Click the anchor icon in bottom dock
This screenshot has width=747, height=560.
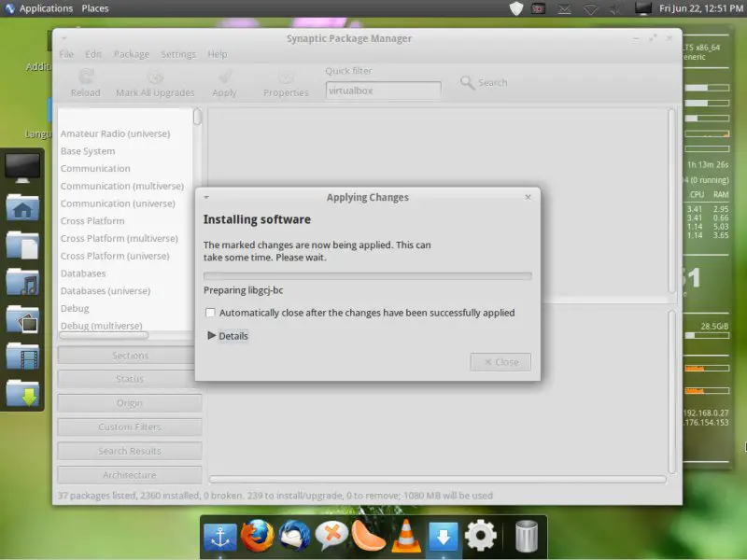click(x=220, y=538)
